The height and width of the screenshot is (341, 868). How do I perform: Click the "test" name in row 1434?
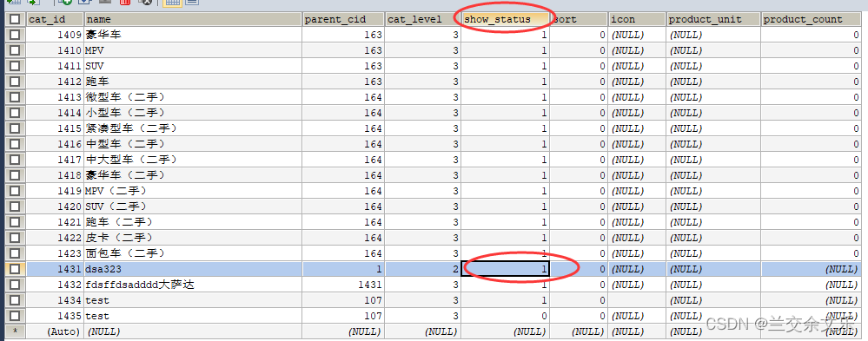coord(193,300)
